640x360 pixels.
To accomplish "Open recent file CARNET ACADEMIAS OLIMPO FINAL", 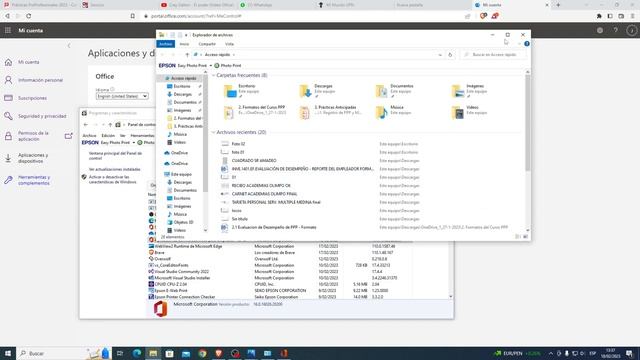I will point(264,194).
